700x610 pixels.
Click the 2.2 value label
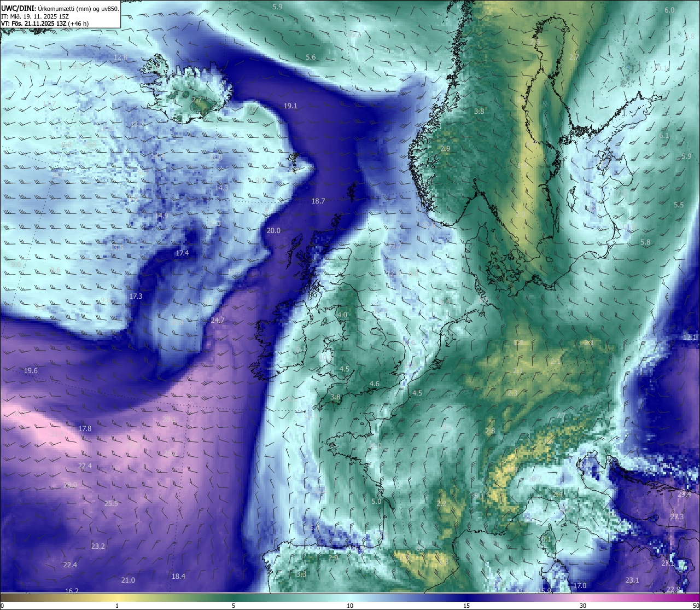(441, 504)
